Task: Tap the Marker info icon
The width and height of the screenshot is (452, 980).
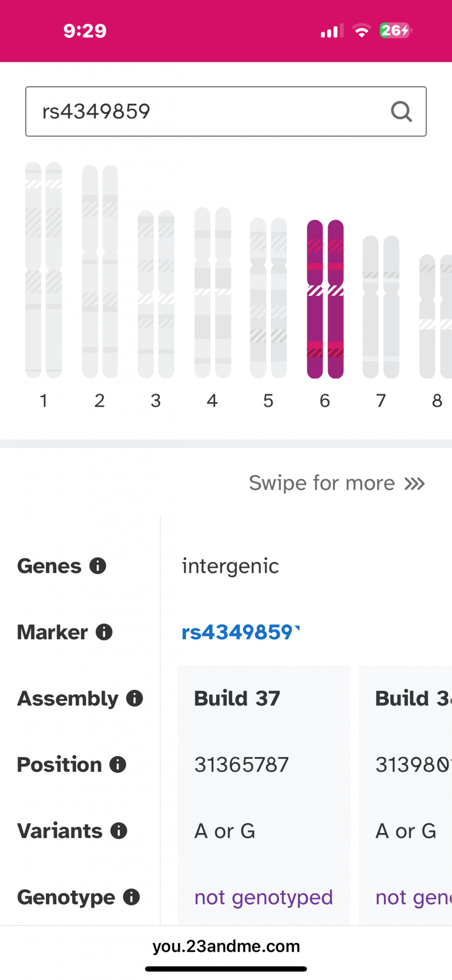Action: (x=104, y=632)
